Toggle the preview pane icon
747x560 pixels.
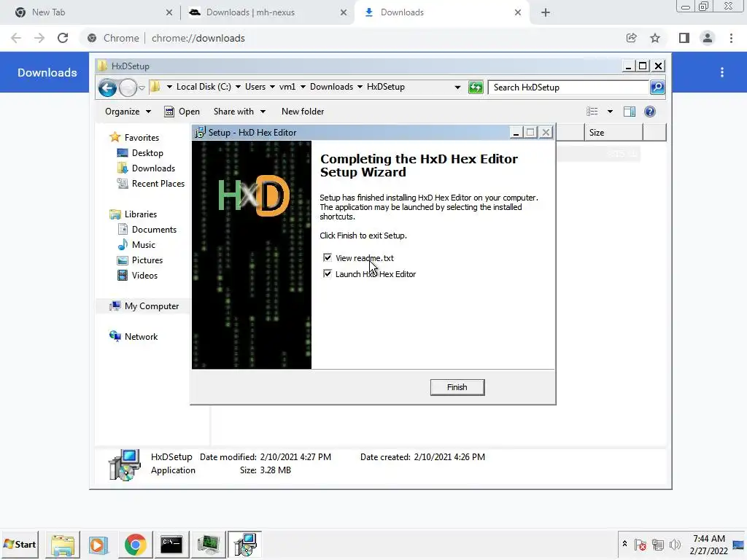coord(630,112)
